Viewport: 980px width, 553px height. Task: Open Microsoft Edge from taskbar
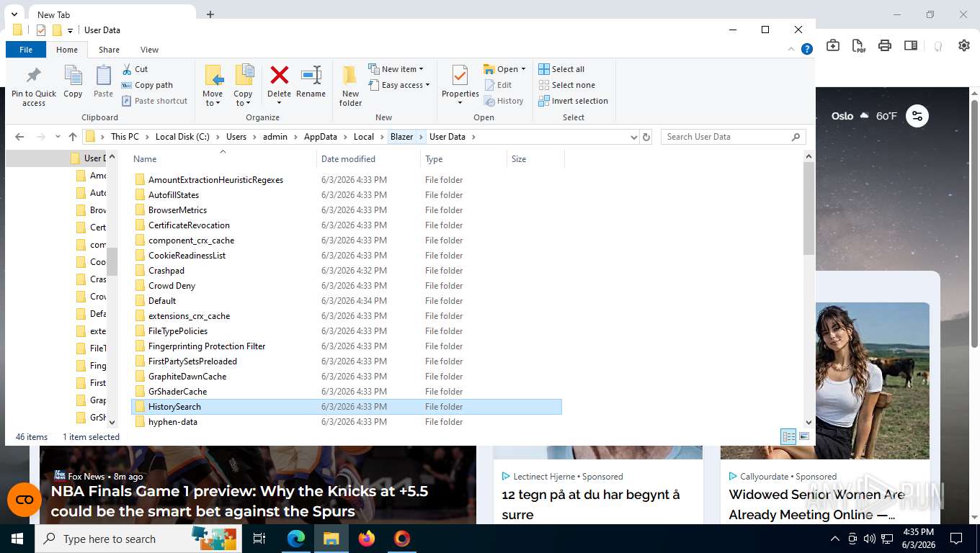tap(296, 539)
